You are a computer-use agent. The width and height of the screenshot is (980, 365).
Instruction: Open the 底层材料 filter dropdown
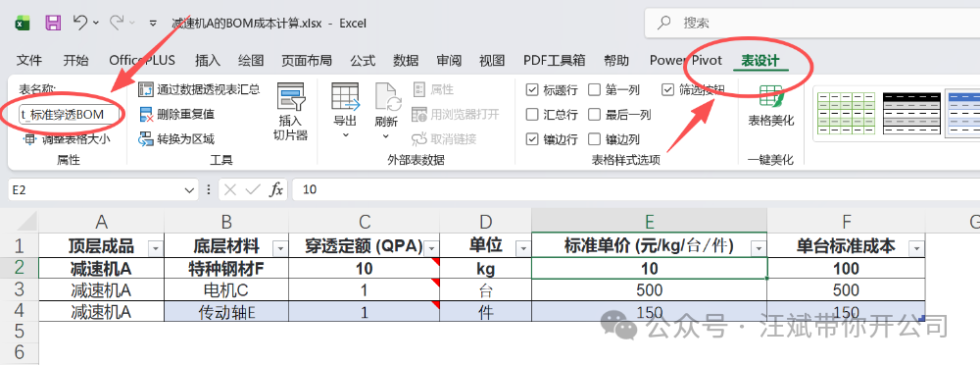pyautogui.click(x=280, y=249)
